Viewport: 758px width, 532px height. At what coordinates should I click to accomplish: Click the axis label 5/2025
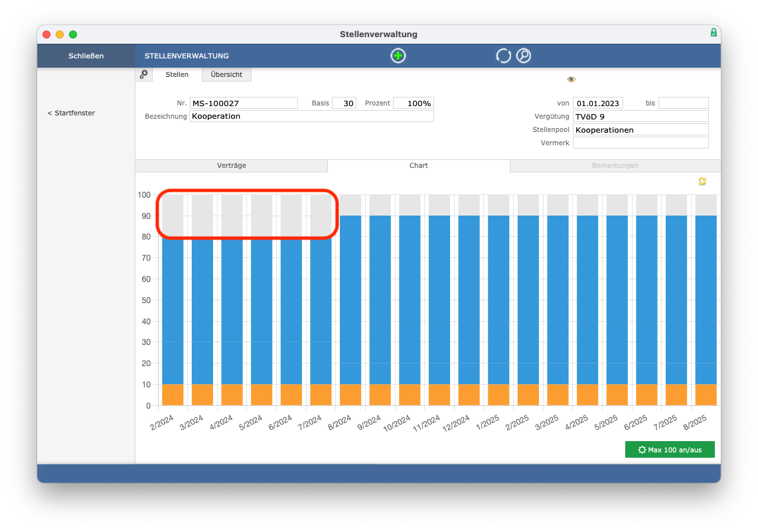point(605,423)
